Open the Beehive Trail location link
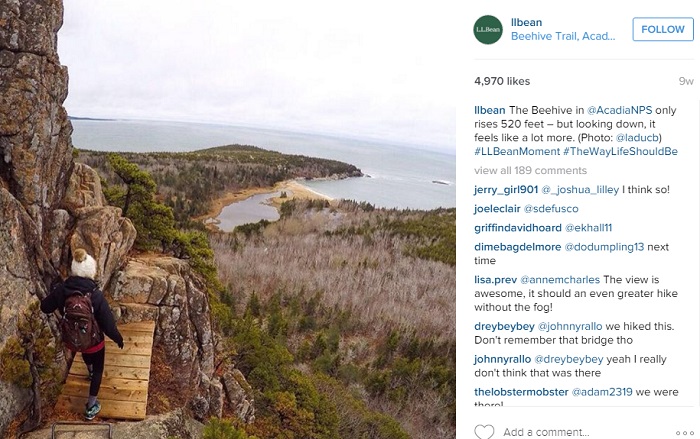700x439 pixels. [x=562, y=36]
